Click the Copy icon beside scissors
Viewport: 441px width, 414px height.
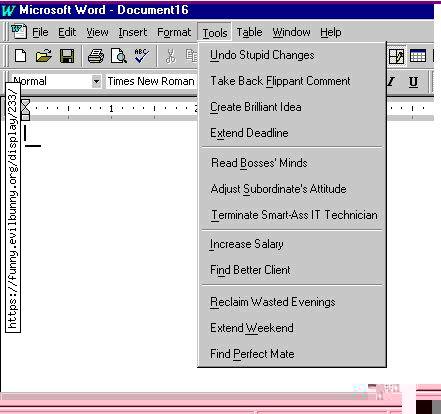(x=191, y=56)
